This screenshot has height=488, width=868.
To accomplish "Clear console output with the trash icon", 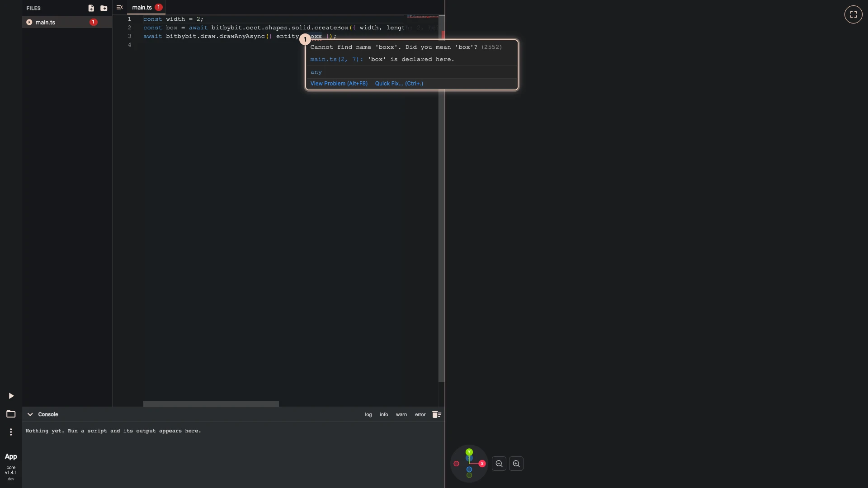I will 436,414.
